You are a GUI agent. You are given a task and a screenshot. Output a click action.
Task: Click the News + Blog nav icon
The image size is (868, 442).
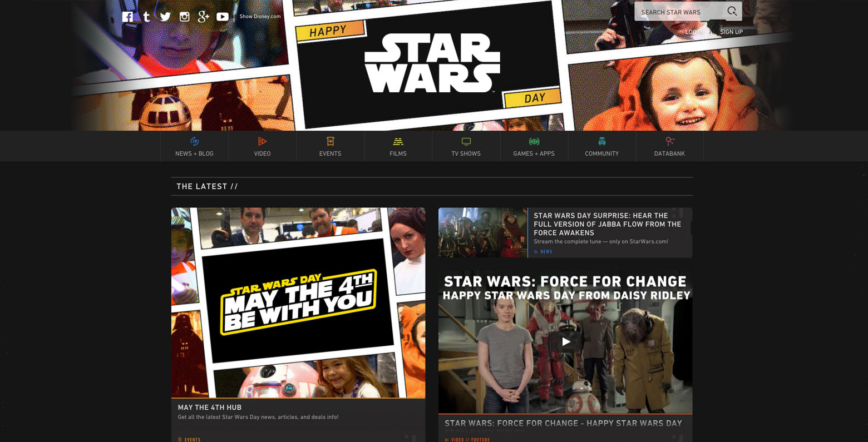tap(194, 141)
